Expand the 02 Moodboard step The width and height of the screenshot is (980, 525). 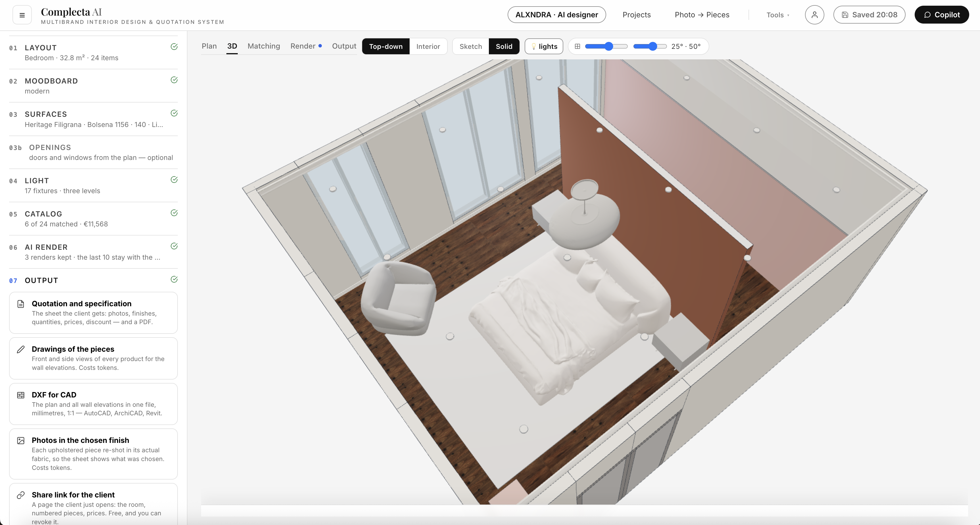pyautogui.click(x=93, y=86)
